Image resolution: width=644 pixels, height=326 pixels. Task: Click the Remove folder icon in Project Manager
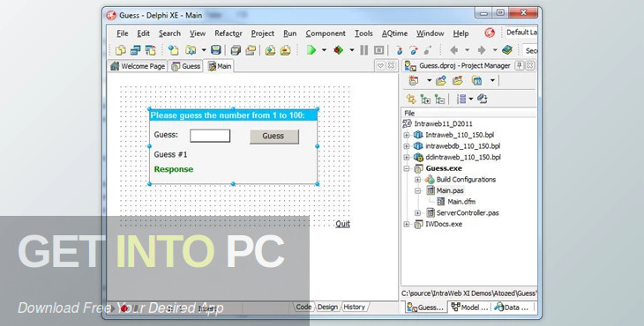tap(458, 80)
